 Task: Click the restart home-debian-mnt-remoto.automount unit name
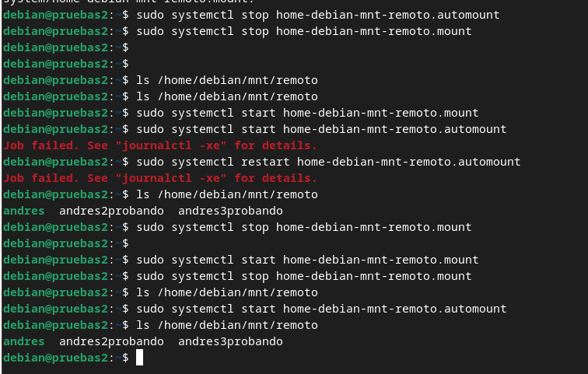pyautogui.click(x=409, y=162)
